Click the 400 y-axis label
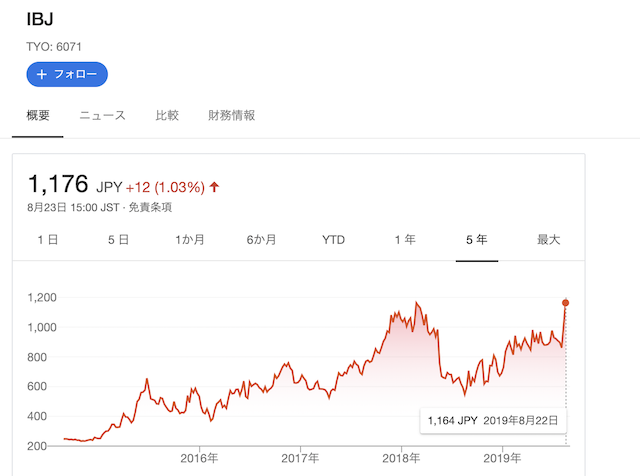640x476 pixels. 37,416
